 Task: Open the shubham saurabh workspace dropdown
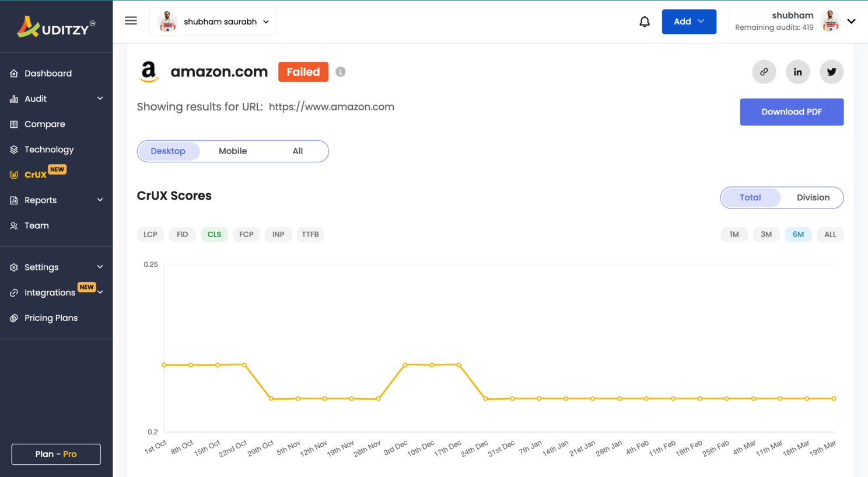(x=213, y=22)
